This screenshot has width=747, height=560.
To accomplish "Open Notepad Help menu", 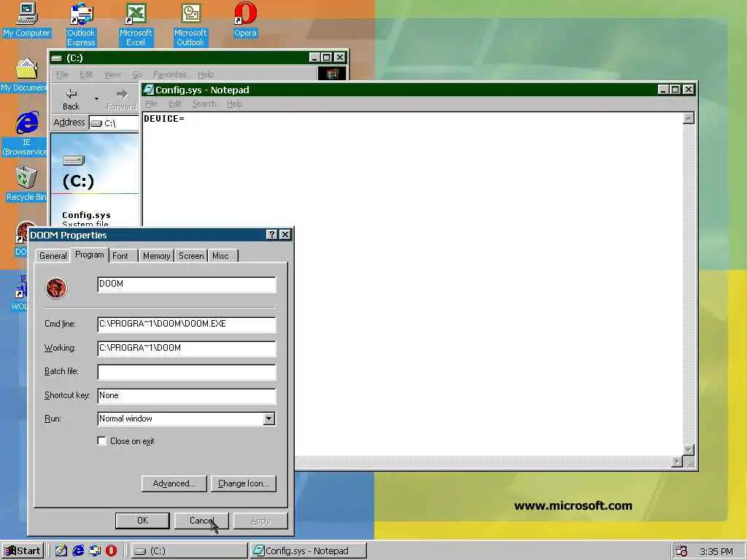I will pyautogui.click(x=234, y=104).
